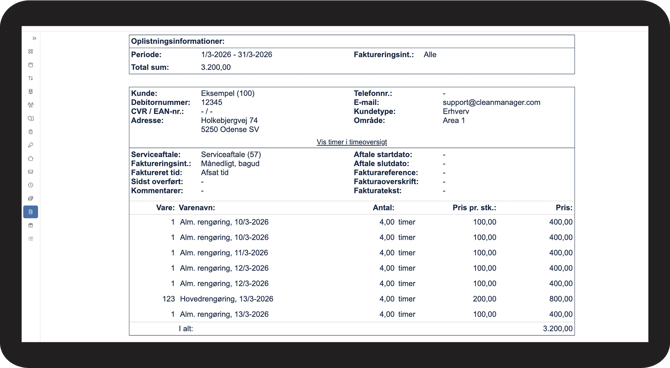Click the list icon at sidebar bottom
Screen dimensions: 670x368
[30, 238]
